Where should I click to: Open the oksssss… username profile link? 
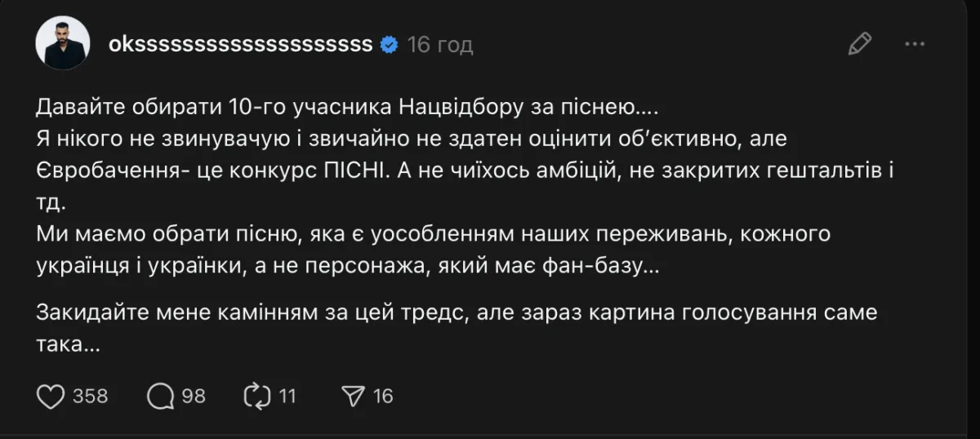point(240,44)
